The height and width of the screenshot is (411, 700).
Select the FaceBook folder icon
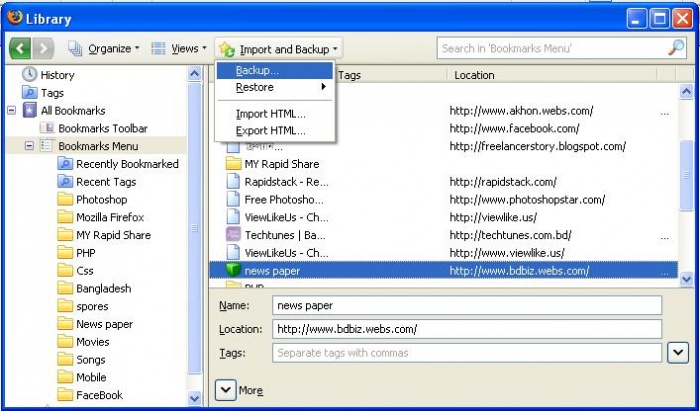click(x=65, y=395)
